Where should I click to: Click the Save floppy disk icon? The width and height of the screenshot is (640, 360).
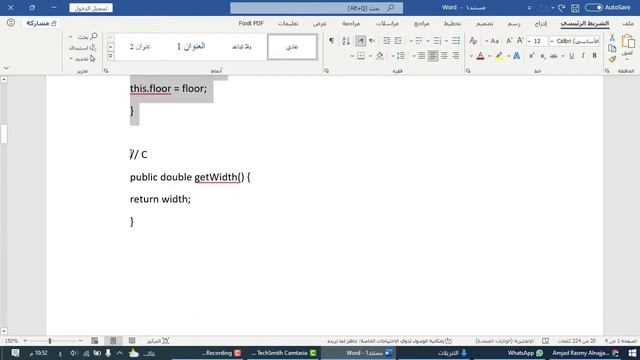click(x=575, y=8)
